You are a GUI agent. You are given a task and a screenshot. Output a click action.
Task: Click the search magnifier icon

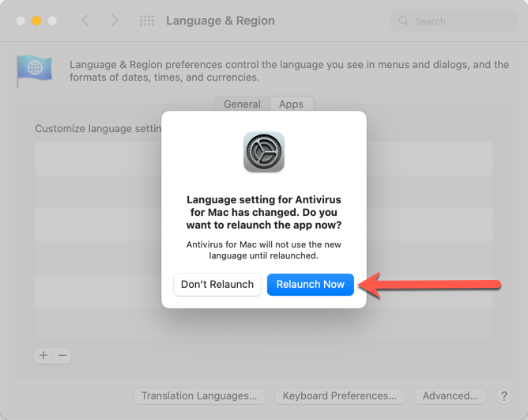click(403, 21)
